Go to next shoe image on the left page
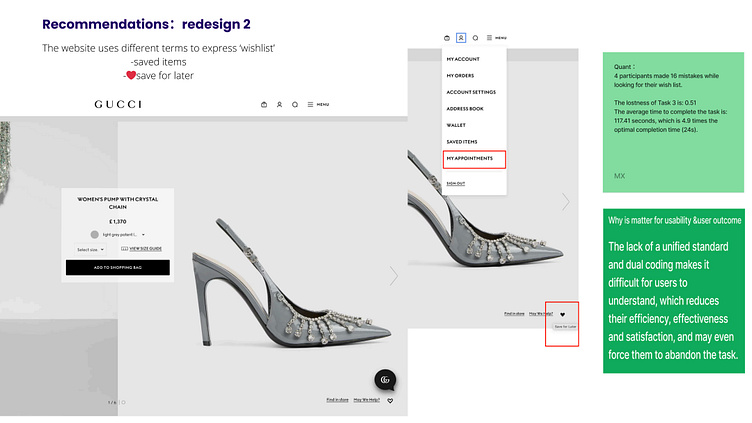The width and height of the screenshot is (752, 423). pos(394,276)
